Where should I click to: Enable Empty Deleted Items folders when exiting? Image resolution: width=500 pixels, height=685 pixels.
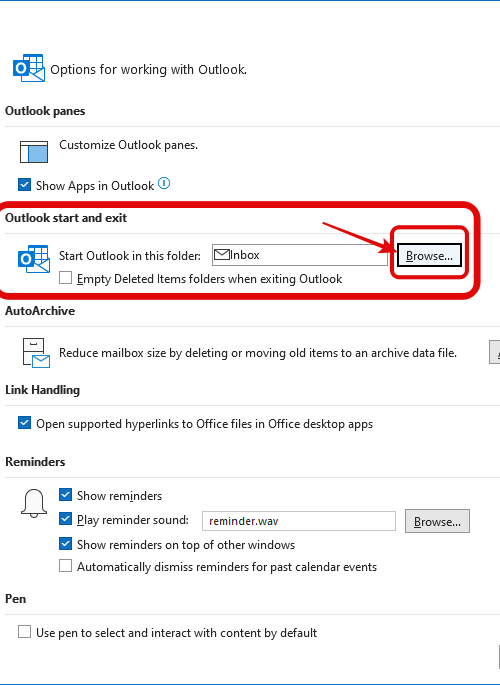(66, 278)
